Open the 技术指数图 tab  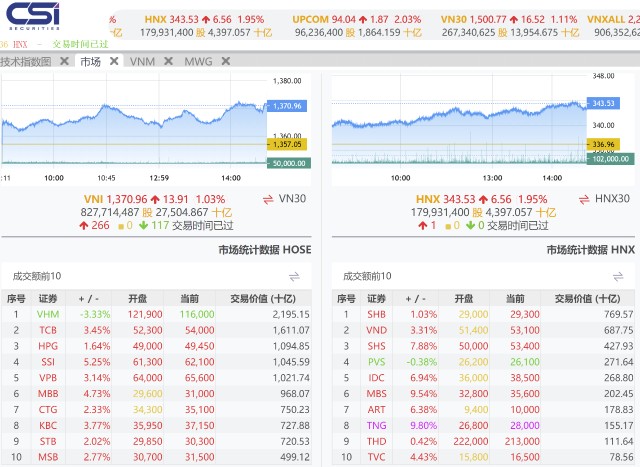25,62
